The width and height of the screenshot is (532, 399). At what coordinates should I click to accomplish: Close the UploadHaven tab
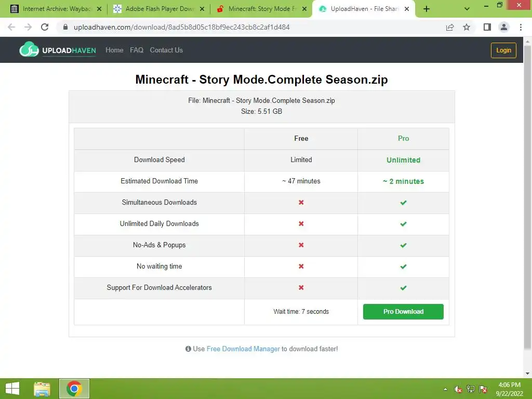click(x=407, y=9)
